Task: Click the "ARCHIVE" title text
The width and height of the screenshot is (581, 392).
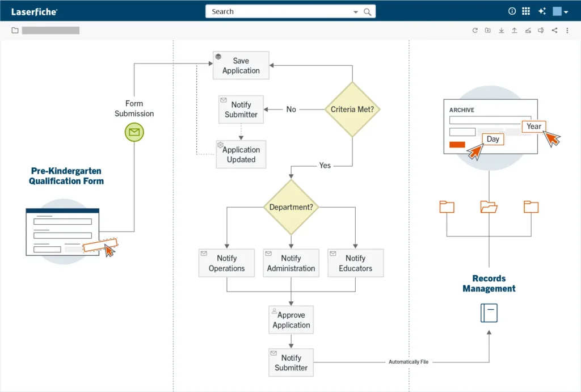Action: pyautogui.click(x=462, y=110)
